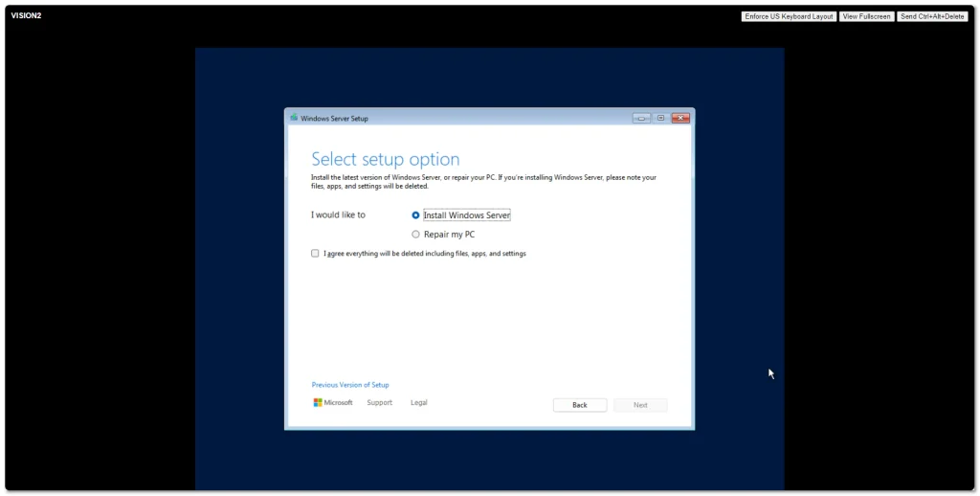Viewport: 980px width, 496px height.
Task: Click the Windows Server Setup title bar icon
Action: pyautogui.click(x=294, y=118)
